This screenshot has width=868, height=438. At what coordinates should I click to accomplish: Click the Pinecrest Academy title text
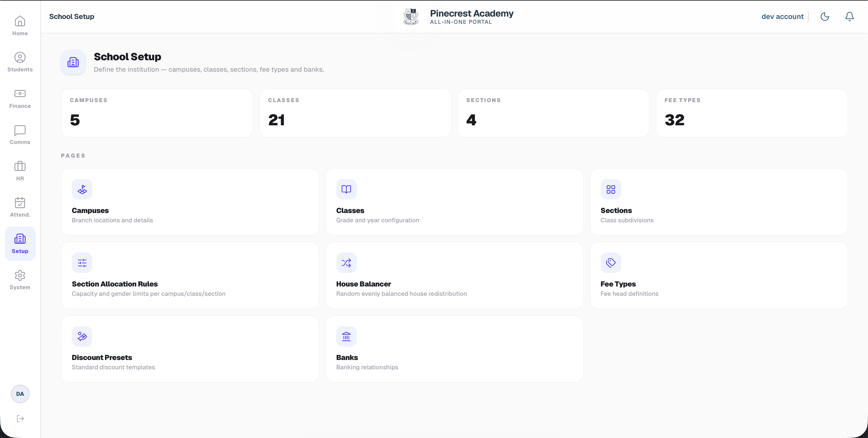471,13
